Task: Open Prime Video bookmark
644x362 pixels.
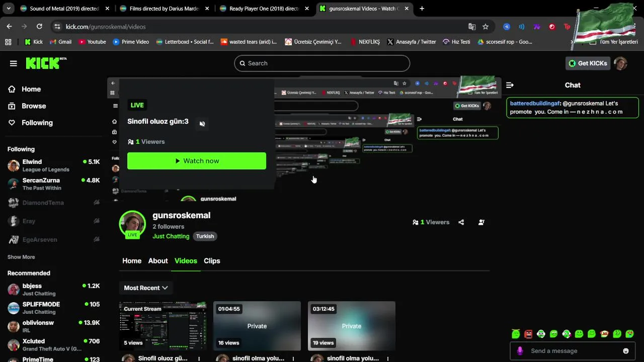Action: [131, 42]
